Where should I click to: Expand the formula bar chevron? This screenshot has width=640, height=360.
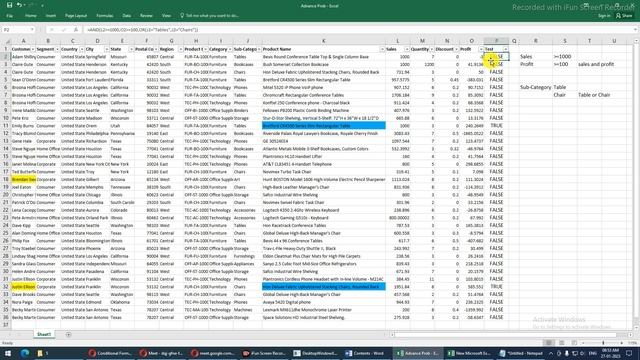pyautogui.click(x=635, y=30)
